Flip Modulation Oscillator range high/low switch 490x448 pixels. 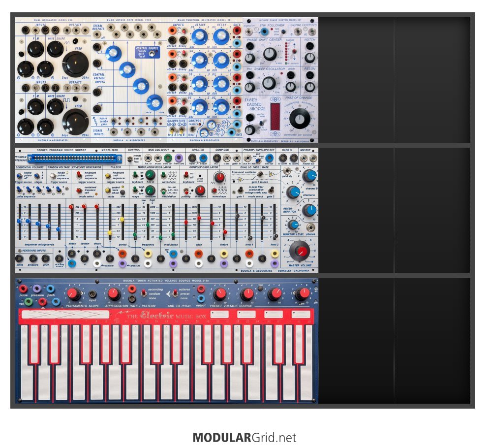coord(135,190)
